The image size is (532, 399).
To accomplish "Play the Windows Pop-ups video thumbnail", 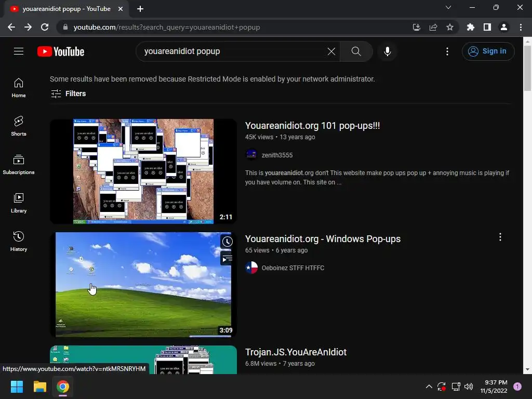I will coord(143,284).
